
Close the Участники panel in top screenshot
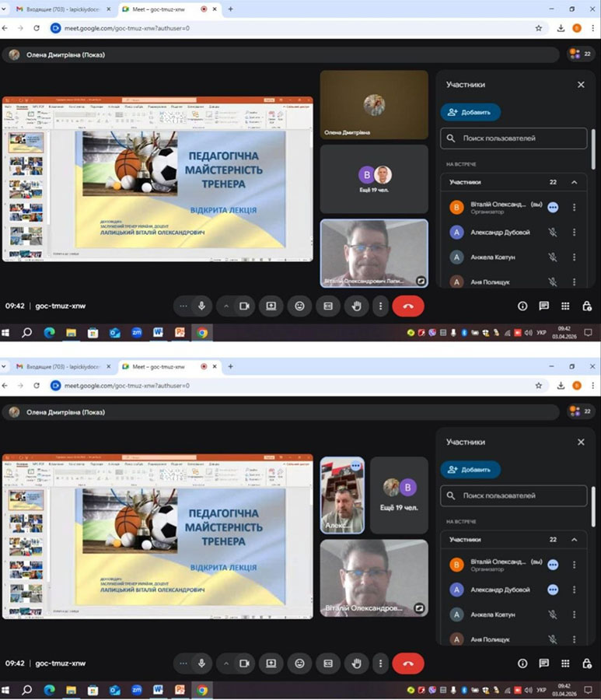581,84
